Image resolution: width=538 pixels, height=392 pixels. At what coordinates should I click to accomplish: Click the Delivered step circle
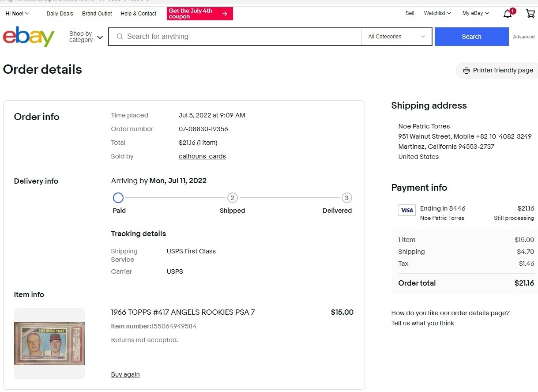(x=346, y=197)
